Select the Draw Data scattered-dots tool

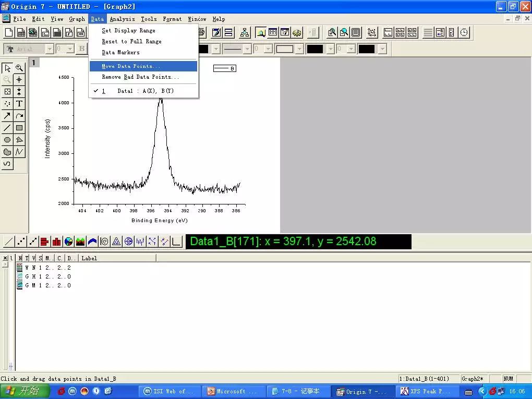(x=7, y=104)
